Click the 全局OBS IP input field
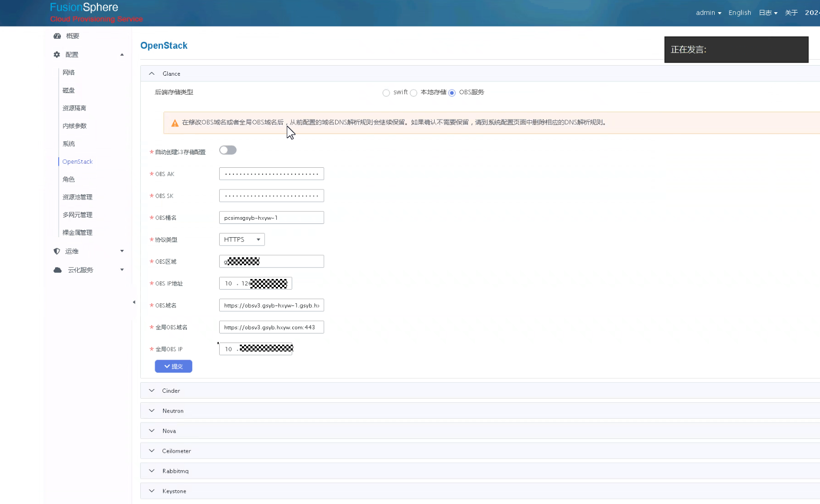Screen dimensions: 820x504 (256, 349)
